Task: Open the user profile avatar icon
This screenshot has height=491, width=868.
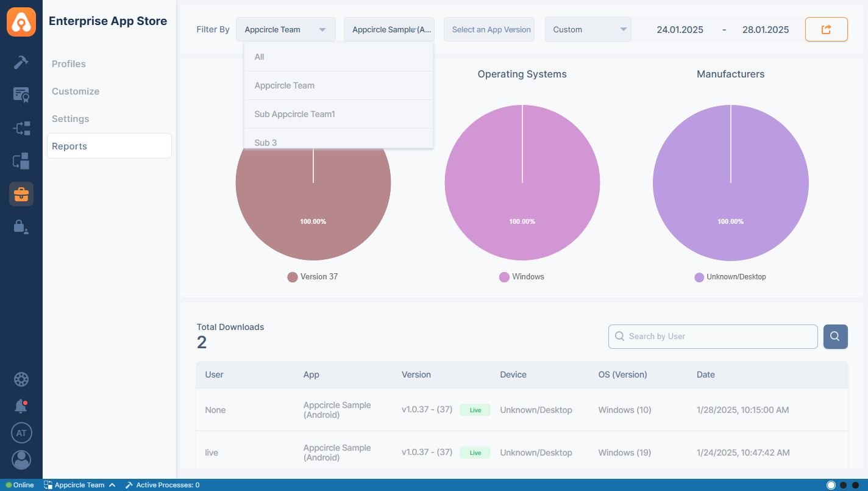Action: [21, 460]
